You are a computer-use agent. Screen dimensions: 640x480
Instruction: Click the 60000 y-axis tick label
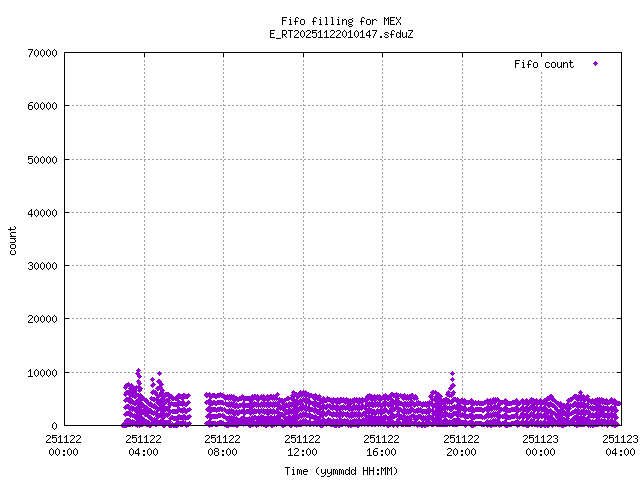(39, 106)
